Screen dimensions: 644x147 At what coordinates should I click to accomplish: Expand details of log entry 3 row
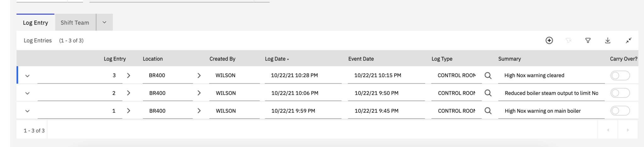pyautogui.click(x=27, y=76)
